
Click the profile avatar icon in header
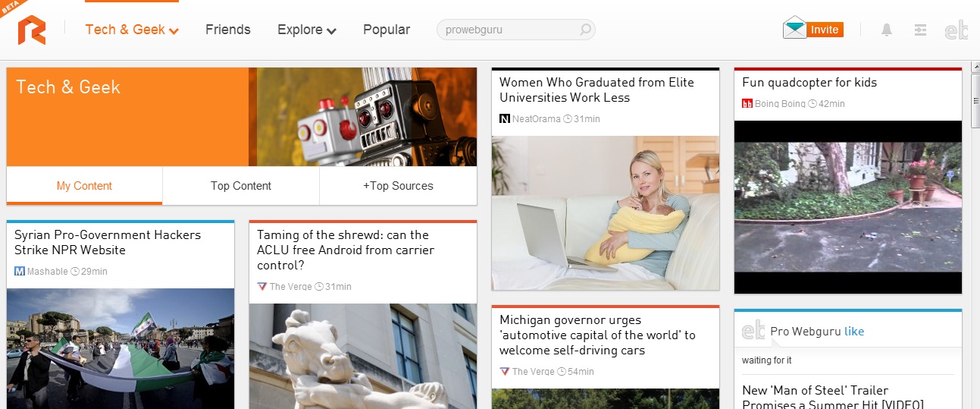[956, 30]
